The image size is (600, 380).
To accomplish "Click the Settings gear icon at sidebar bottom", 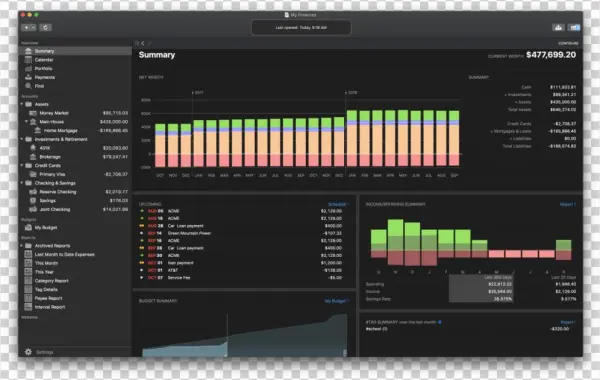I will (28, 352).
